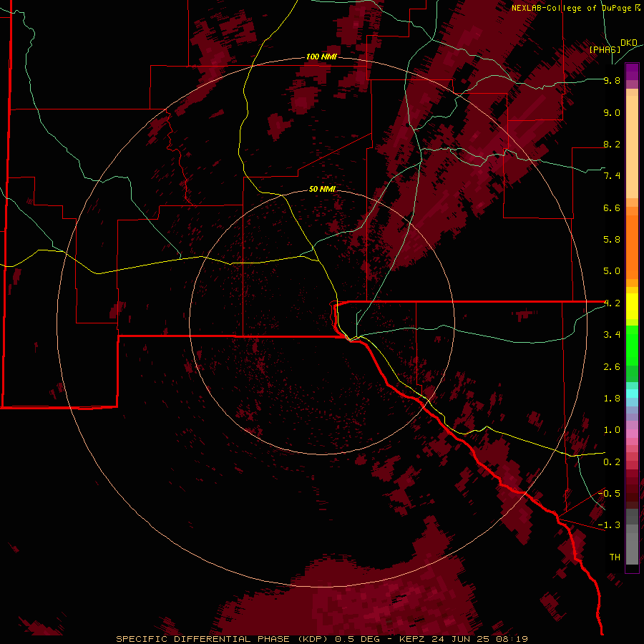Click the 1.8 scale value

pyautogui.click(x=612, y=399)
